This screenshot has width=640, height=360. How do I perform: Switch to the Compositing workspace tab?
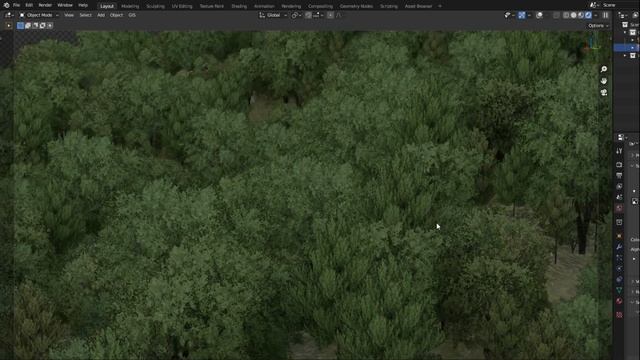pyautogui.click(x=320, y=6)
